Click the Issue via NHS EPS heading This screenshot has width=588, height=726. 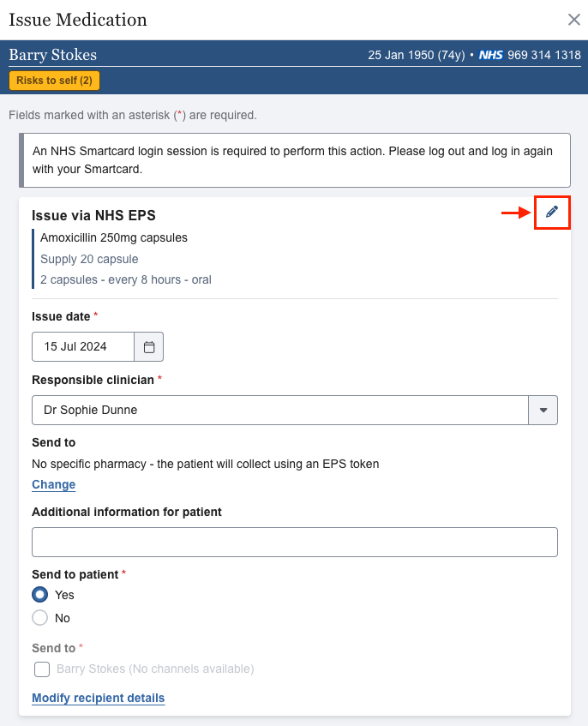[x=94, y=215]
